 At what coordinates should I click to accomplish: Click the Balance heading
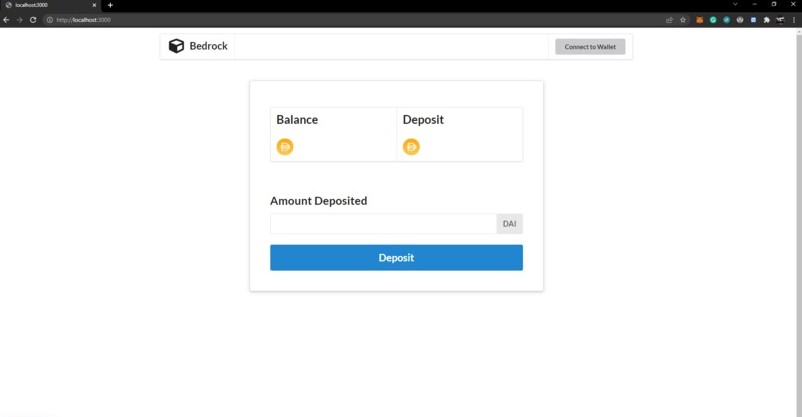[x=297, y=120]
